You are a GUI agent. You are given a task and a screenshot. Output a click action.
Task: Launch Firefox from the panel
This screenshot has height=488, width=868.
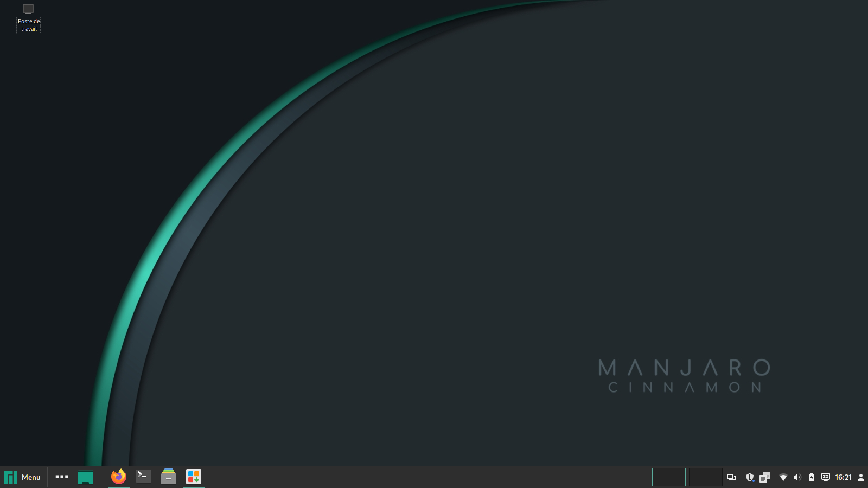[118, 477]
